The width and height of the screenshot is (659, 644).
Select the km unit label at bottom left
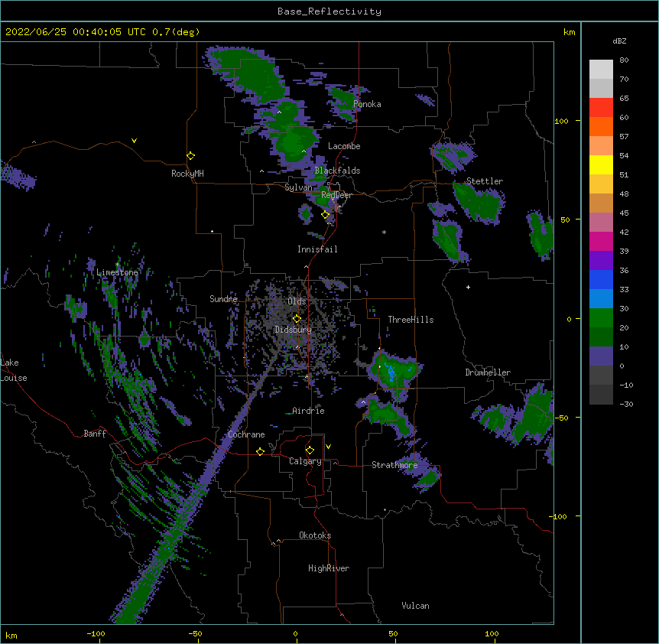tap(11, 635)
